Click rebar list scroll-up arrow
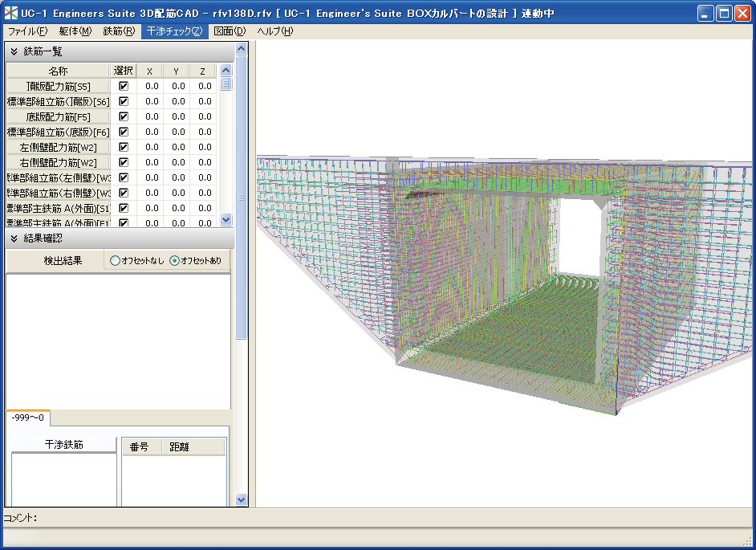 coord(226,71)
